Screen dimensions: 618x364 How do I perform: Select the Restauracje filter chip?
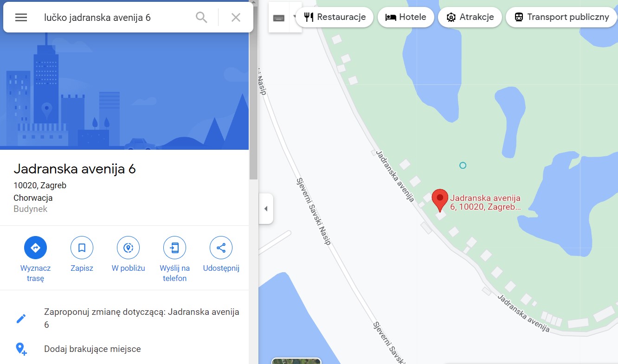[334, 17]
